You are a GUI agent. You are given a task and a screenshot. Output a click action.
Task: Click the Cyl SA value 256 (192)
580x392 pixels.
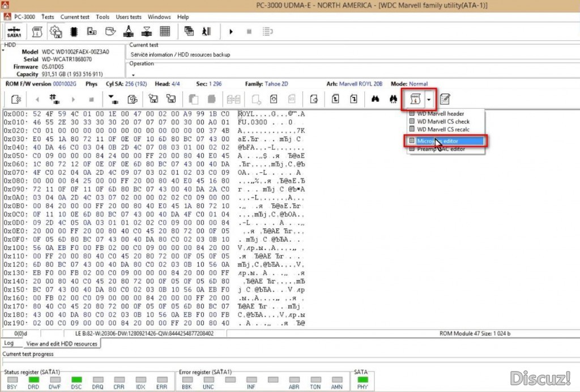point(136,84)
